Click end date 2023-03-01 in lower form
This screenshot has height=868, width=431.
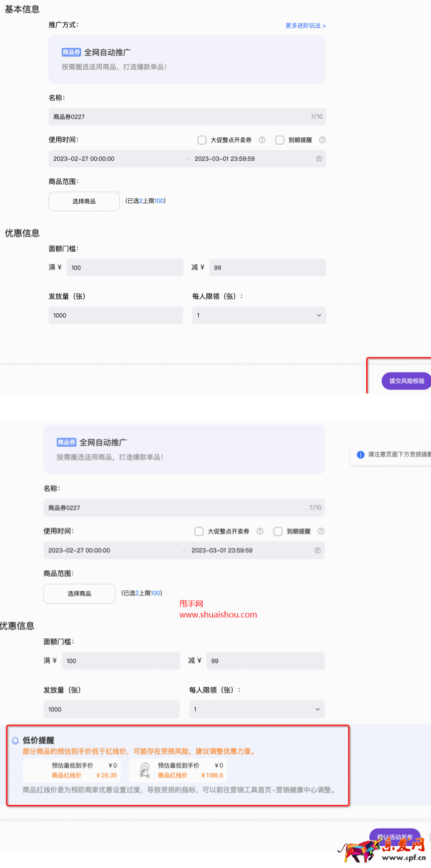222,550
